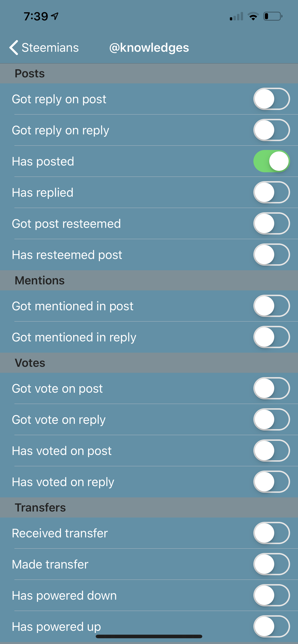Viewport: 298px width, 644px height.
Task: Tap the Wi-Fi status icon
Action: pyautogui.click(x=253, y=16)
